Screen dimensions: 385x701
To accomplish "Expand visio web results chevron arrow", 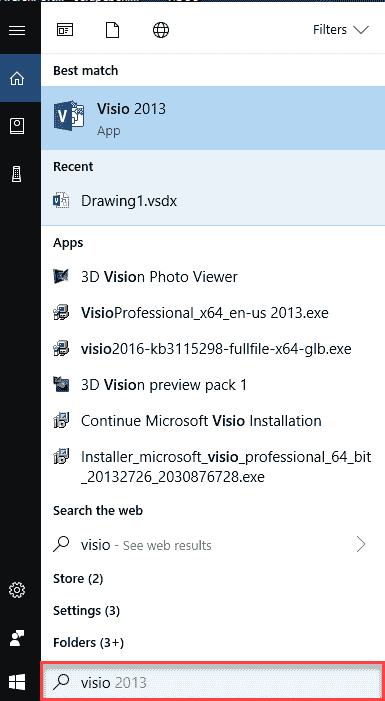I will coord(361,545).
